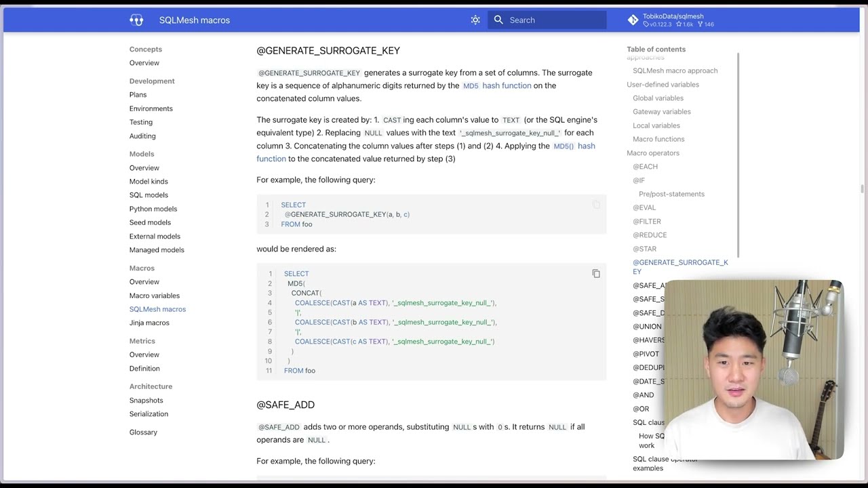Open Glossary page
868x488 pixels.
[x=143, y=432]
